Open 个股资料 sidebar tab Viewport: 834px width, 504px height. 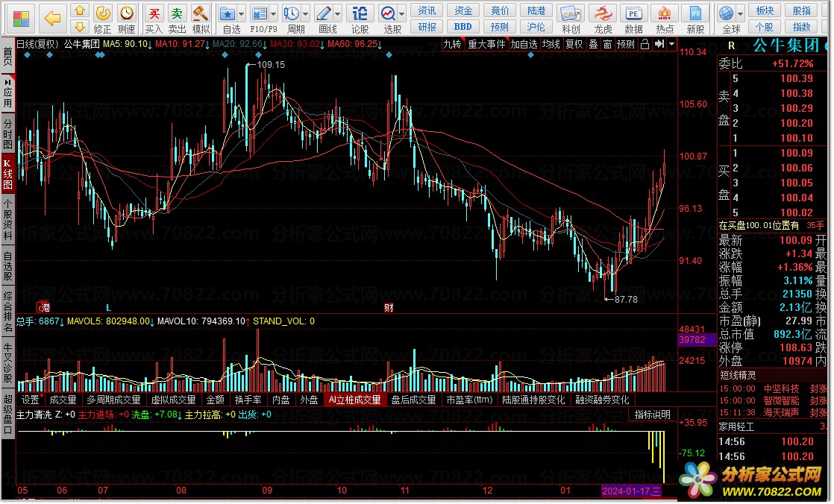coord(8,221)
